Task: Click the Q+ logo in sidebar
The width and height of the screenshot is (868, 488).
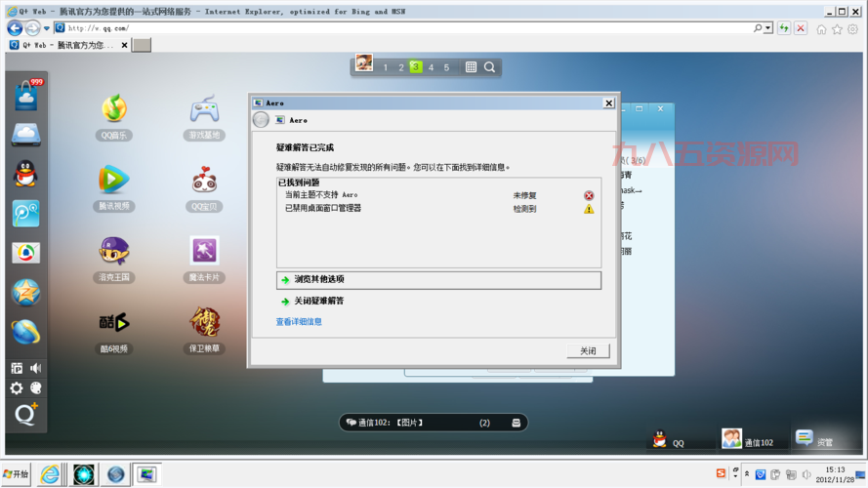Action: pos(26,414)
